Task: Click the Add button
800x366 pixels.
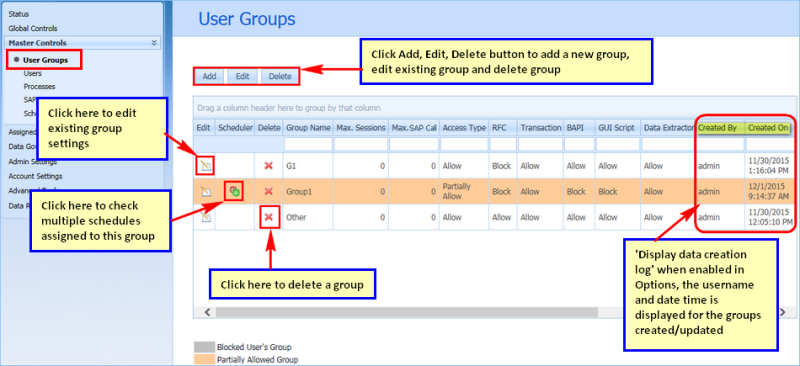Action: point(209,76)
